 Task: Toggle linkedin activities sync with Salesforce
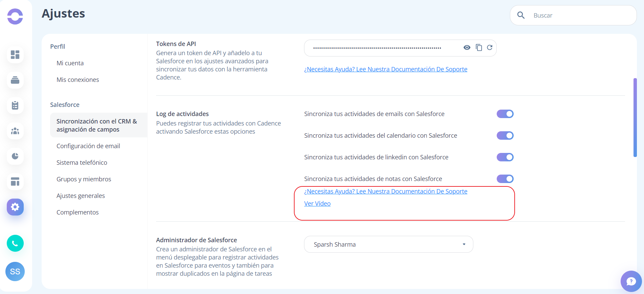tap(505, 157)
